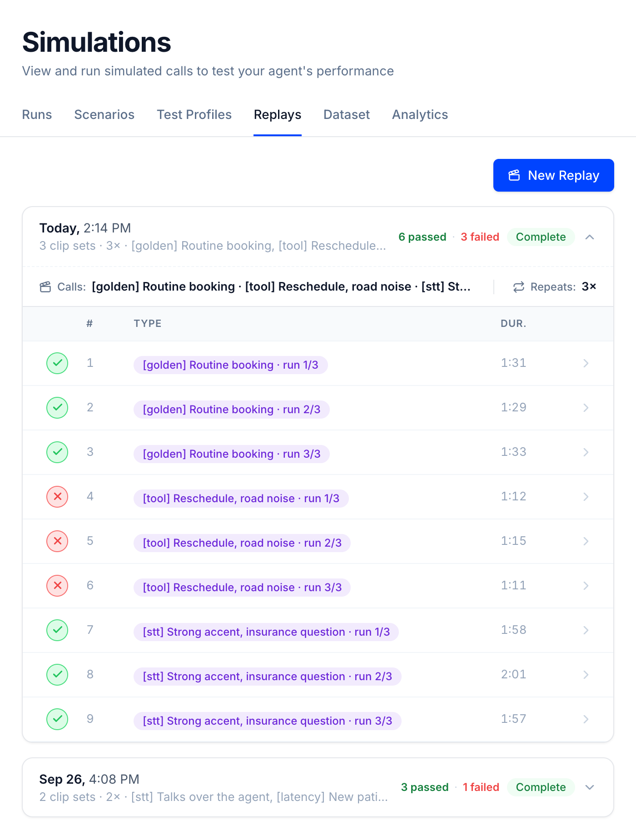Click the repeat arrows icon next to Repeats

[x=519, y=287]
